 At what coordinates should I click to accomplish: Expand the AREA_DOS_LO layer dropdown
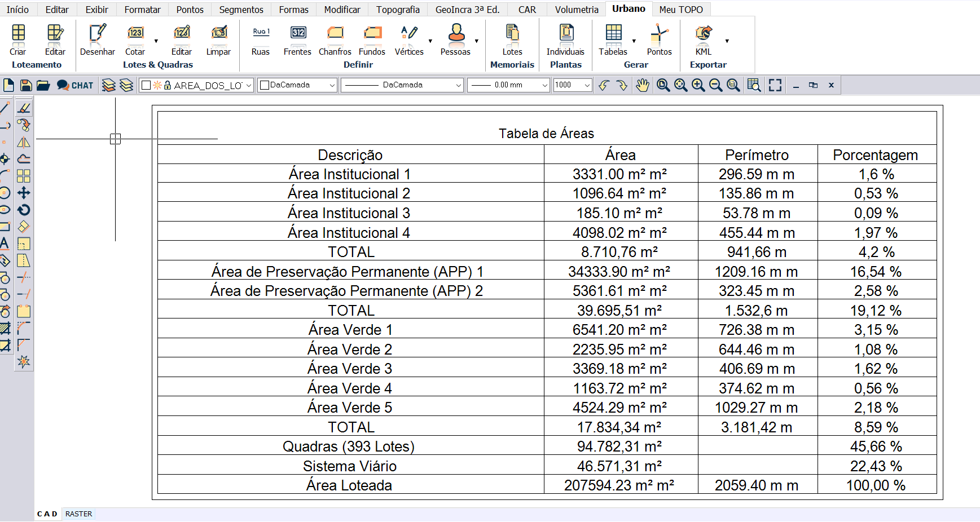pyautogui.click(x=249, y=85)
